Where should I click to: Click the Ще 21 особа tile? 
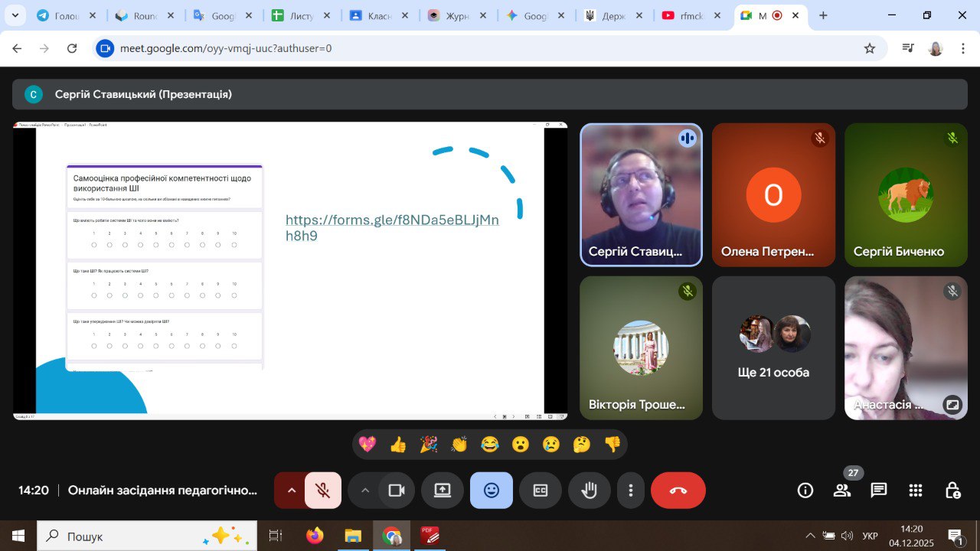[x=773, y=348]
